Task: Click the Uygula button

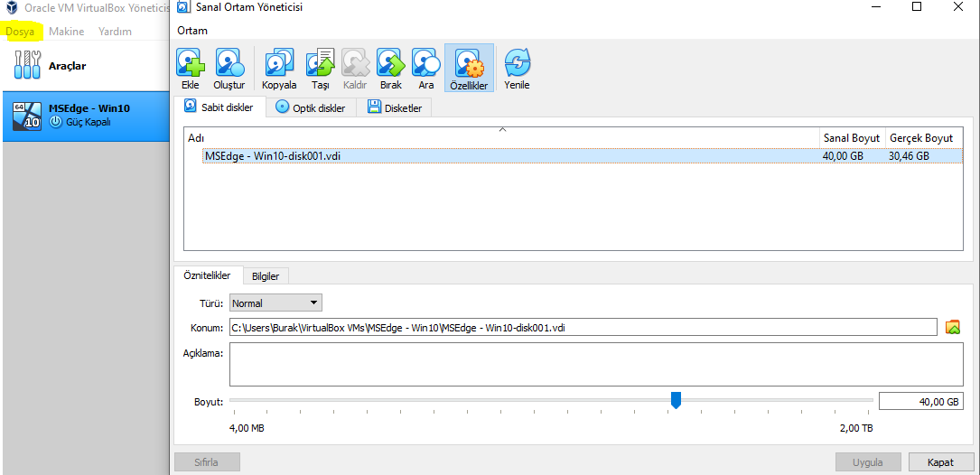Action: 868,462
